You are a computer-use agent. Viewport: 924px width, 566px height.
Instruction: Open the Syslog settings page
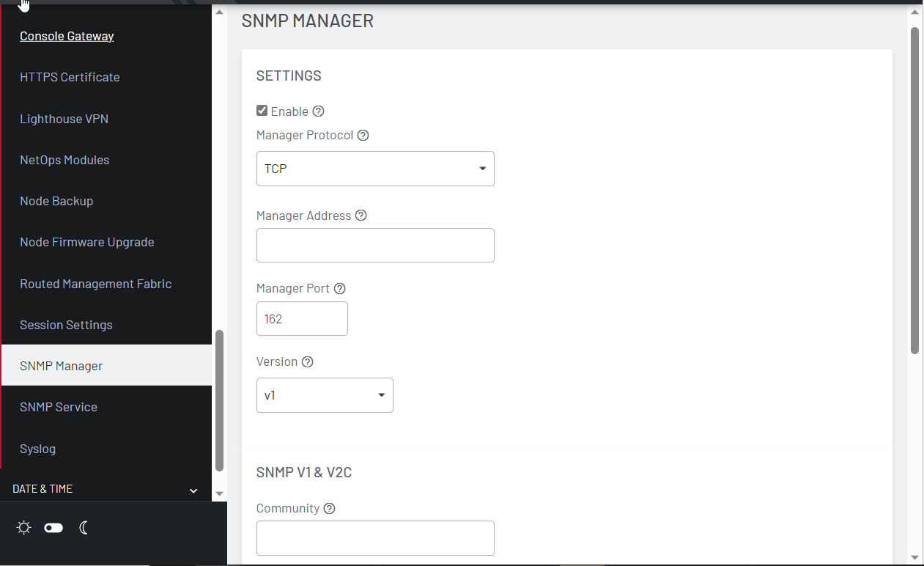pos(37,448)
